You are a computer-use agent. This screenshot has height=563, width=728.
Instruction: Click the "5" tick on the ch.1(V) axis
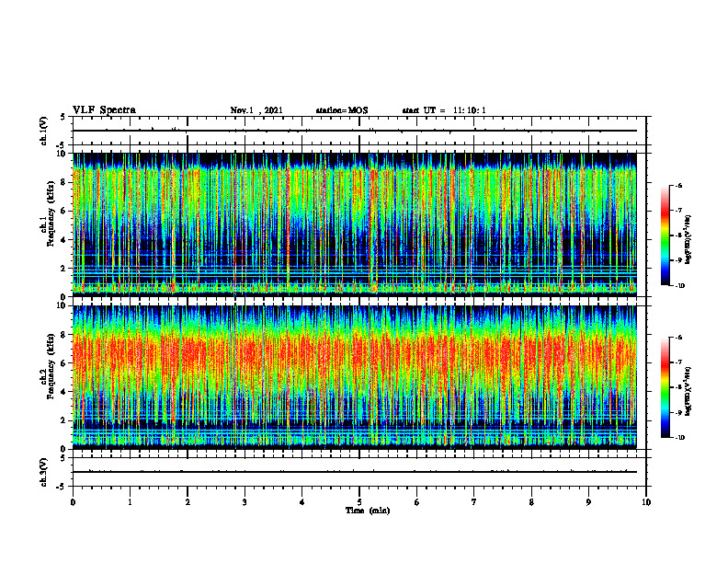tap(63, 117)
